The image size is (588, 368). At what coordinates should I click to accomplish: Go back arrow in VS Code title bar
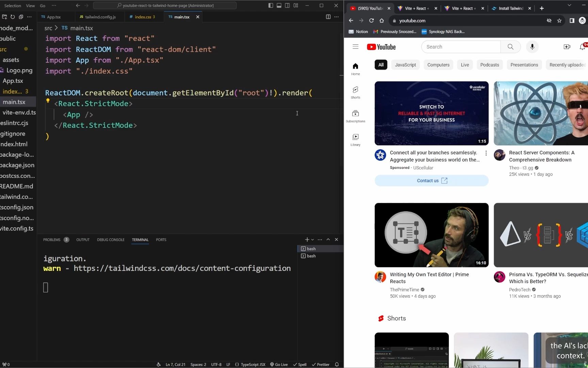pos(78,5)
